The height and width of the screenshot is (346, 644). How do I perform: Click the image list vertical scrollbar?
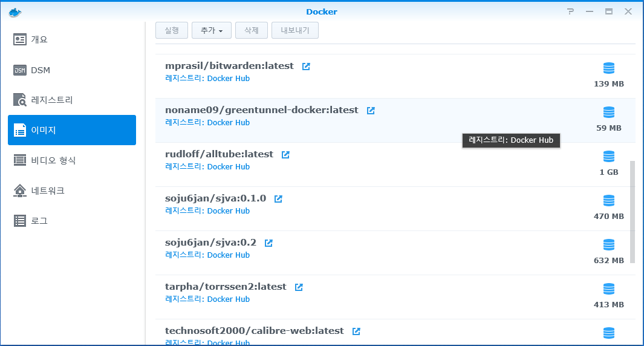pos(633,212)
